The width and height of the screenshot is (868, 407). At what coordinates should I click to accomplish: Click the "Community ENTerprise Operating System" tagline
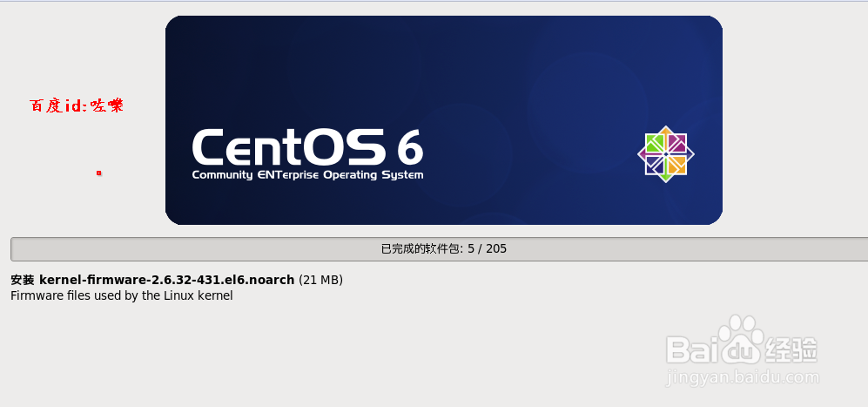point(308,175)
